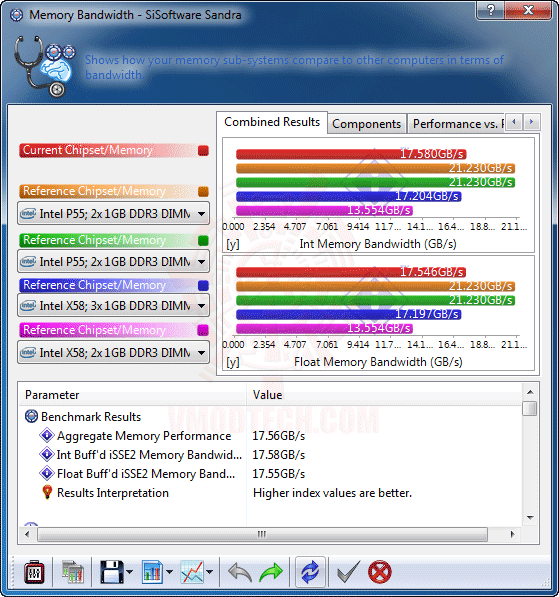Open the line graph icon dropdown arrow

[209, 571]
